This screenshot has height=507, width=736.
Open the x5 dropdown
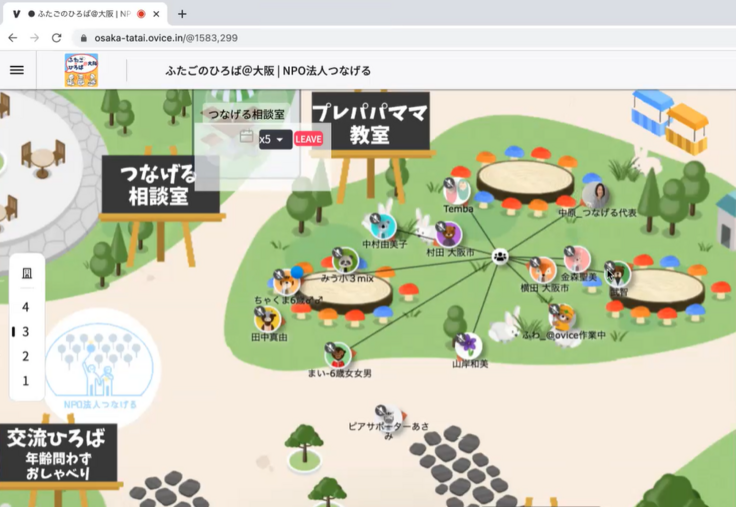[273, 139]
